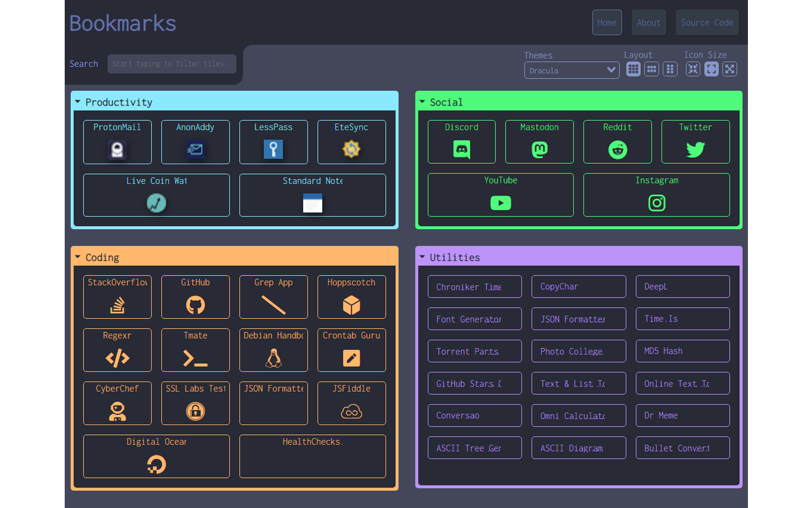812x508 pixels.
Task: Open the Source Code link
Action: [707, 22]
